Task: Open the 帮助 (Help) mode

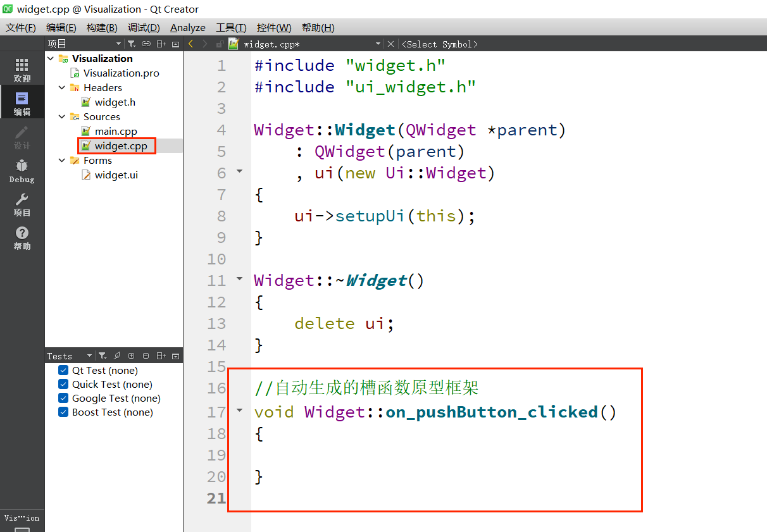Action: (x=22, y=238)
